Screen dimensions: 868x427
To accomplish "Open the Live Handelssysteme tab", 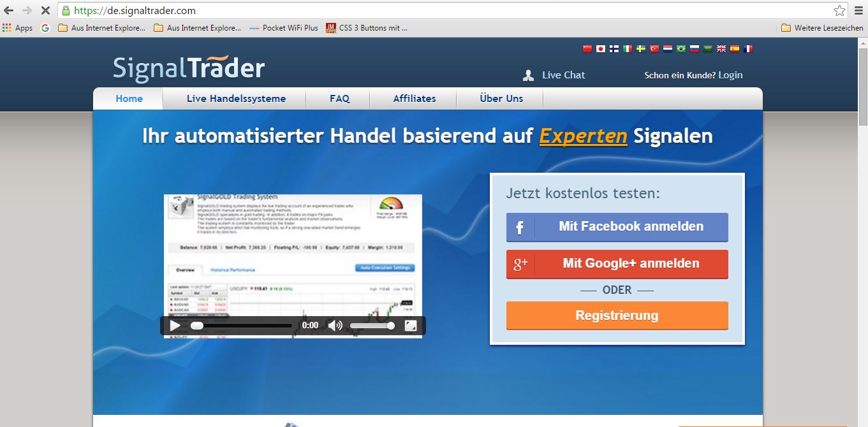I will pyautogui.click(x=236, y=99).
